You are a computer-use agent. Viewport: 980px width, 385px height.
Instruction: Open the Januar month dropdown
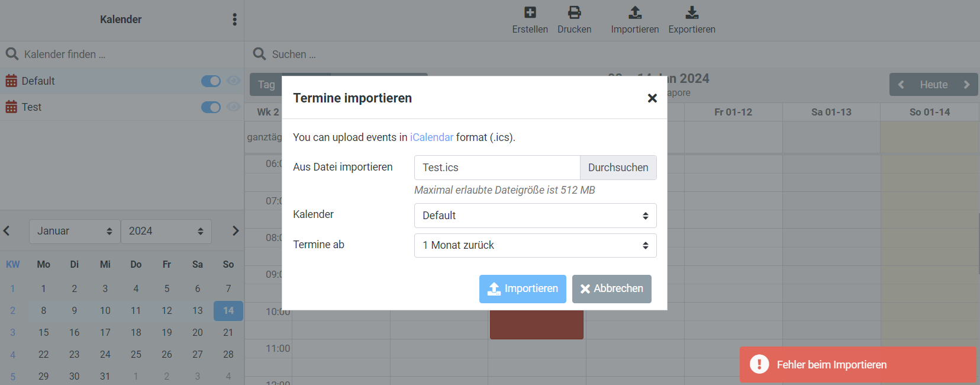75,231
